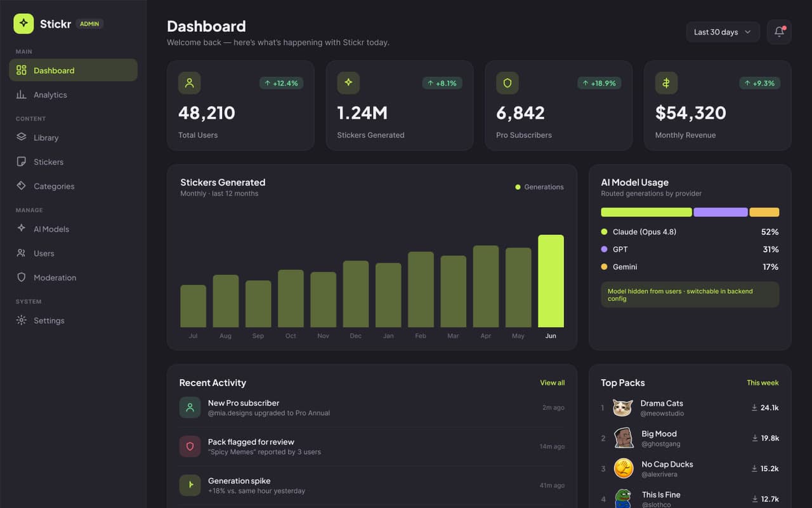
Task: Click the +12.4% growth badge
Action: [x=281, y=83]
